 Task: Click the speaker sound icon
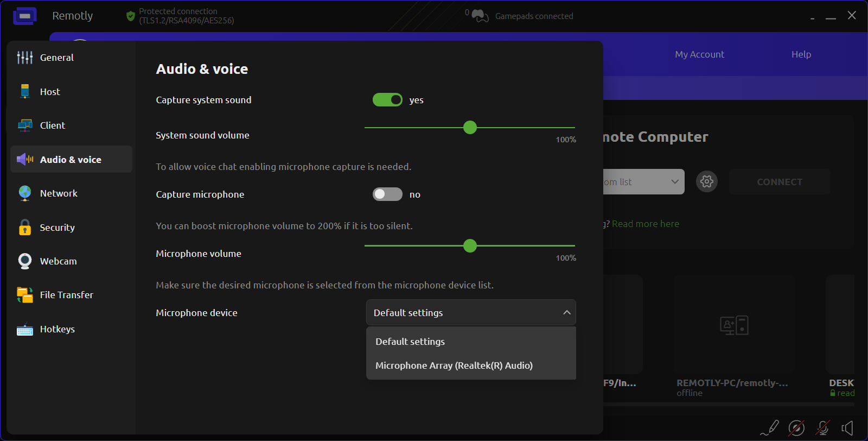[847, 428]
